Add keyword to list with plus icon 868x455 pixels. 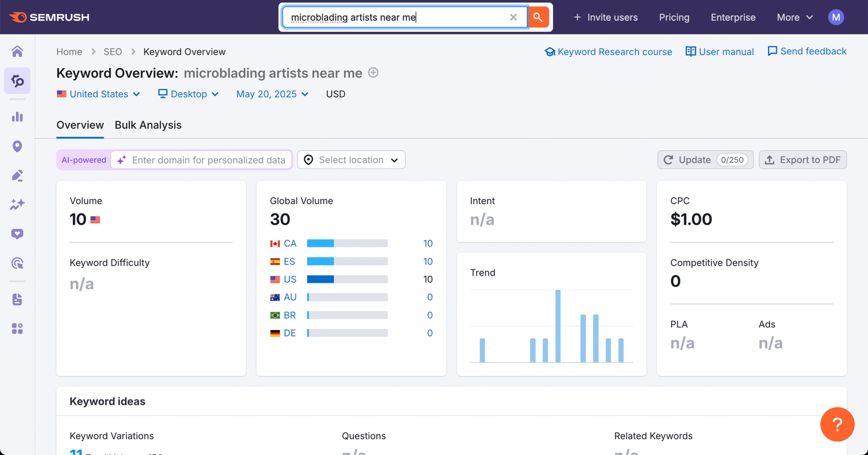[x=373, y=73]
